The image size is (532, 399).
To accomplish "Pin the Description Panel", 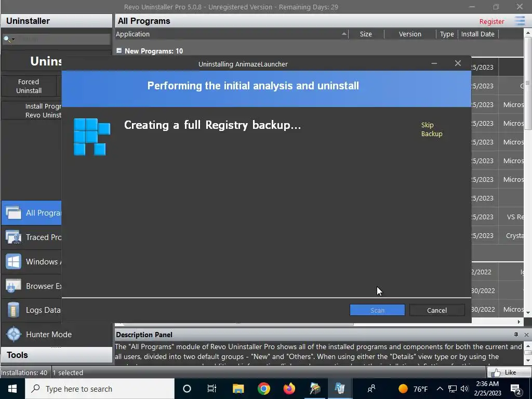I will [516, 335].
